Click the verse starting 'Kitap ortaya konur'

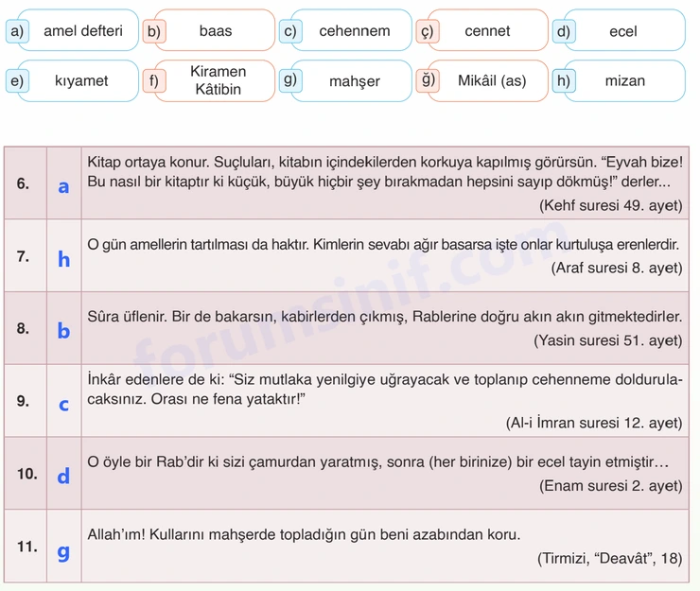coord(385,172)
